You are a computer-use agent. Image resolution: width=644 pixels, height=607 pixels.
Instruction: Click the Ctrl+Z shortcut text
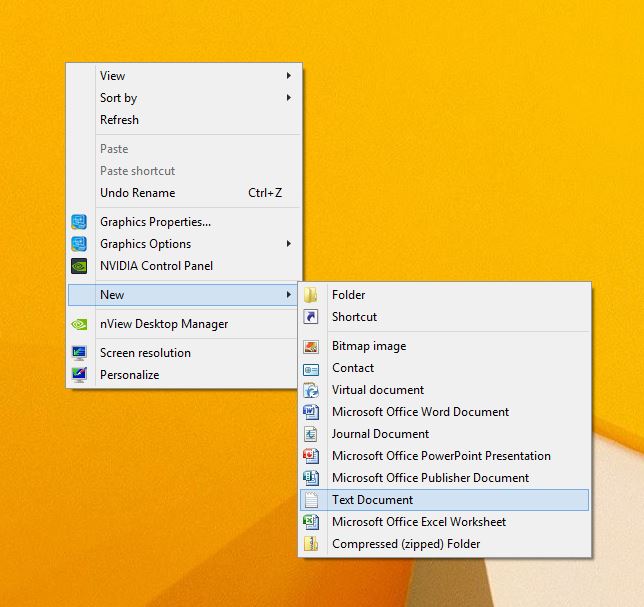[265, 193]
